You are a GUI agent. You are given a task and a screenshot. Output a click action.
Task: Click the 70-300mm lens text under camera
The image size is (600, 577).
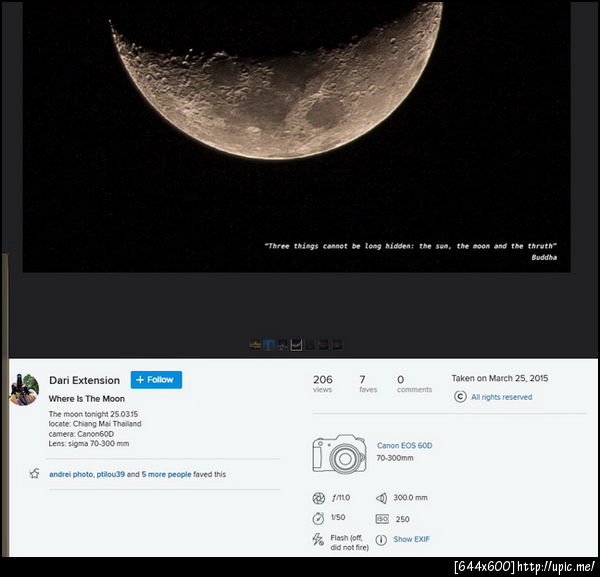395,458
